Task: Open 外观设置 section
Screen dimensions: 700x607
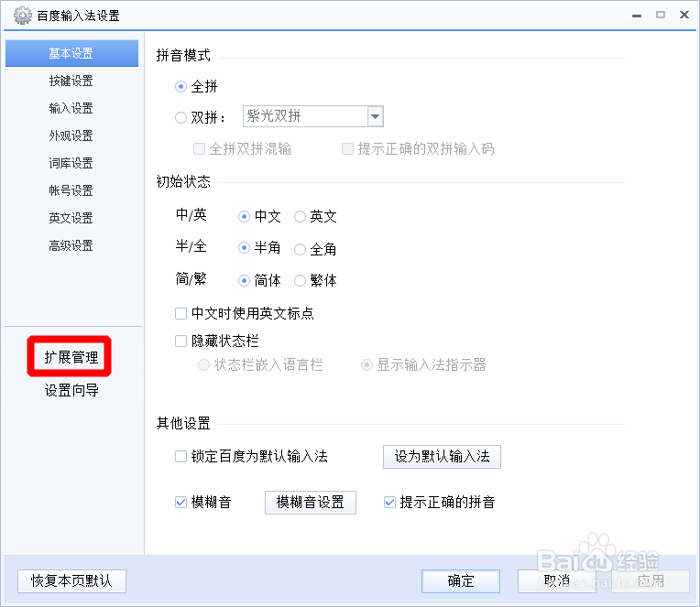Action: (x=71, y=135)
